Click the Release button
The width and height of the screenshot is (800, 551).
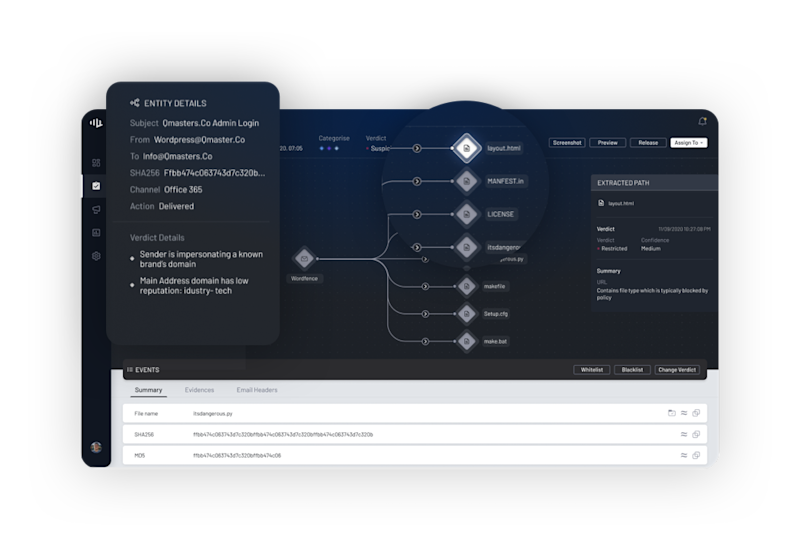click(x=648, y=143)
